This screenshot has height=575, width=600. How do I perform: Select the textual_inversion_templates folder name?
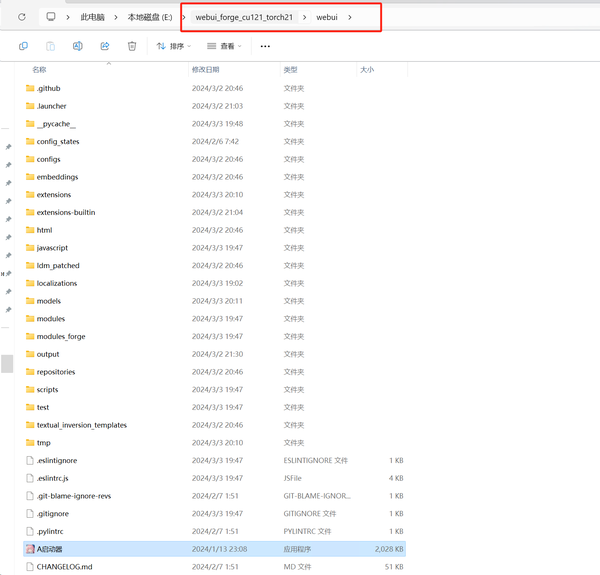[82, 425]
